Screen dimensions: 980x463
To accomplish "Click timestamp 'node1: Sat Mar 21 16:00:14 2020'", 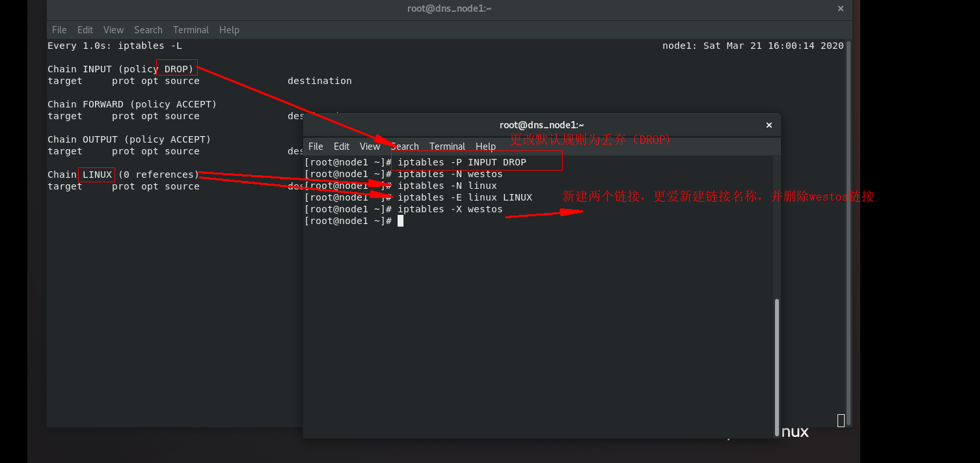I will point(753,46).
